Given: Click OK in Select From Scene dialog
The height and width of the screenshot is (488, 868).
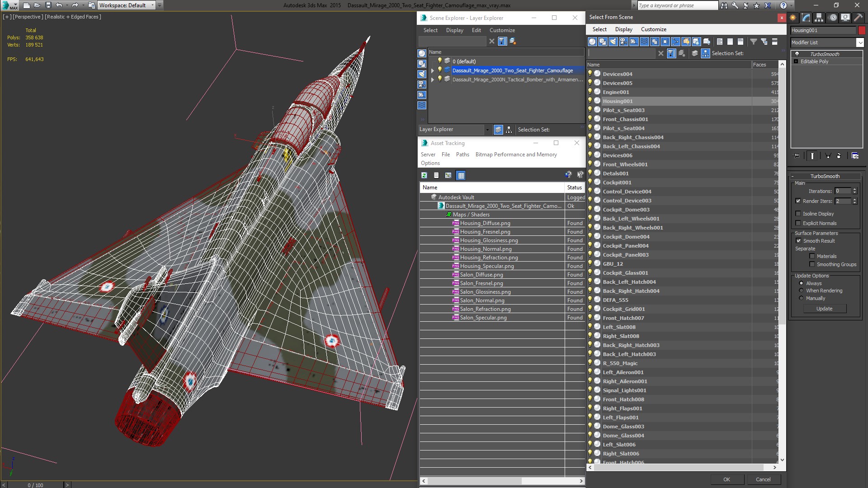Looking at the screenshot, I should point(726,479).
